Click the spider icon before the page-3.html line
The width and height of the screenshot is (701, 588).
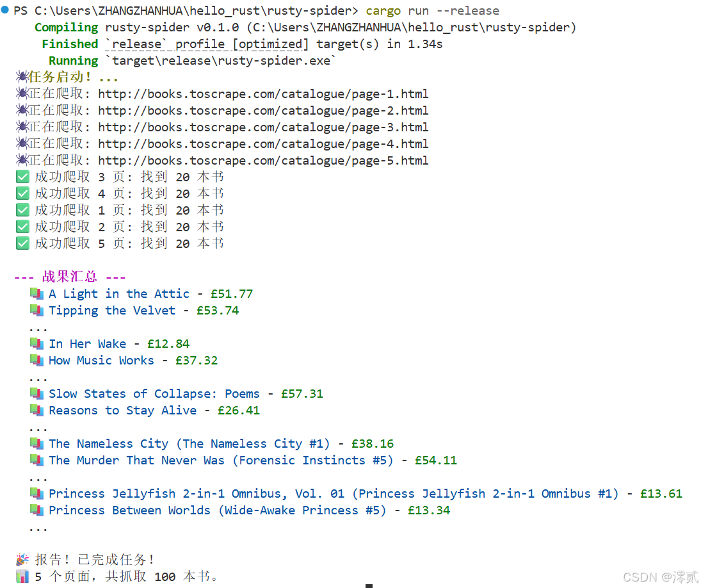pyautogui.click(x=22, y=127)
